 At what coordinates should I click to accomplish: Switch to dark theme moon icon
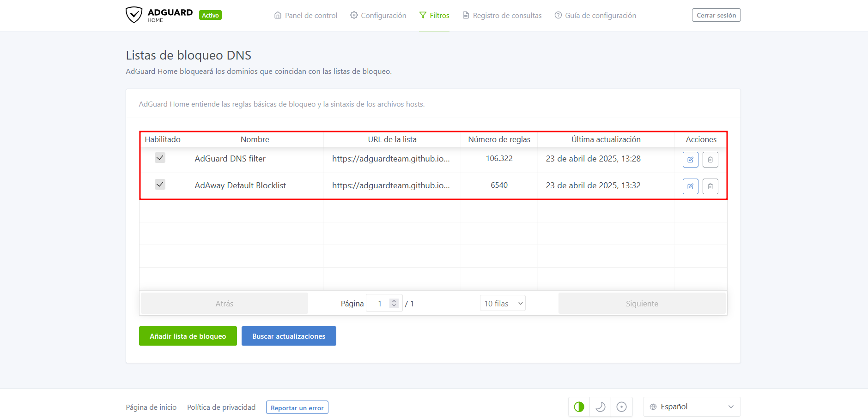[x=600, y=407]
